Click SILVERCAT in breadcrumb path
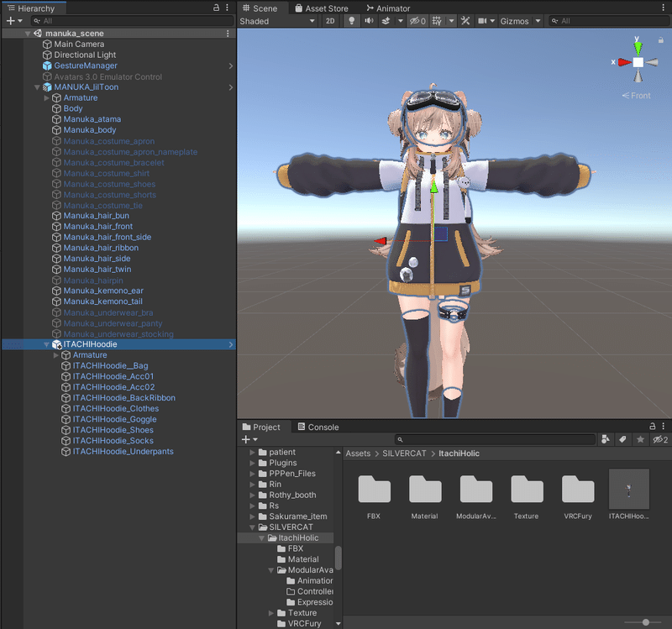Screen dimensions: 672x629 (x=404, y=453)
